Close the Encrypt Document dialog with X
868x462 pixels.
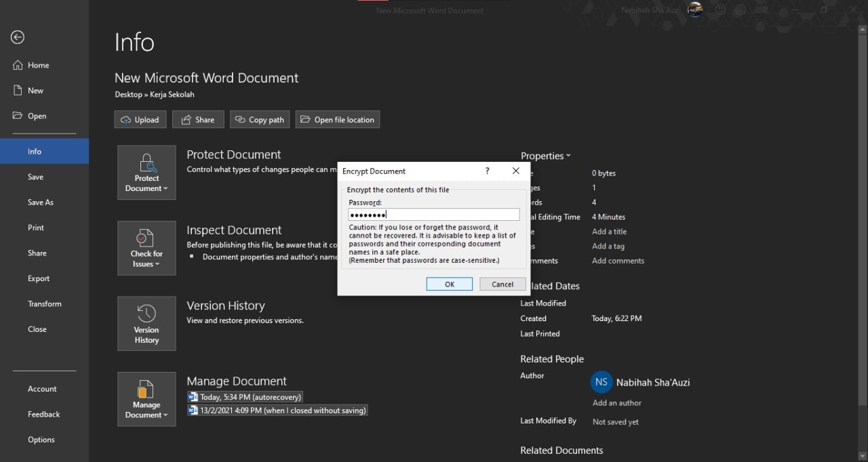tap(516, 171)
